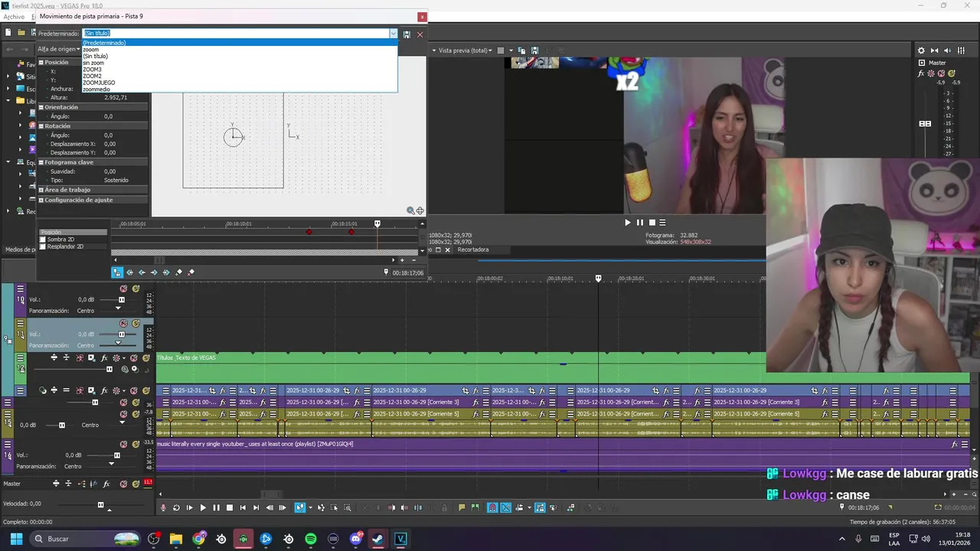Mute audio track 11

coord(123,324)
